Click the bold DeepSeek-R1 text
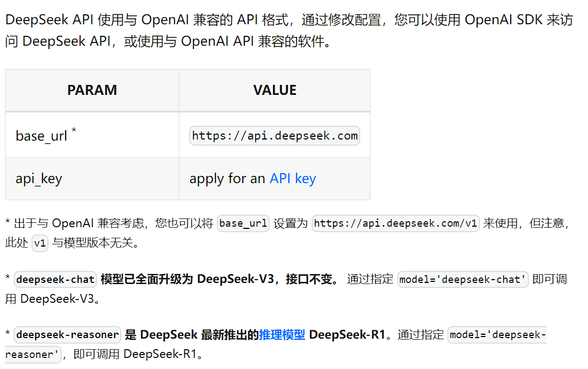588x369 pixels. (x=347, y=334)
